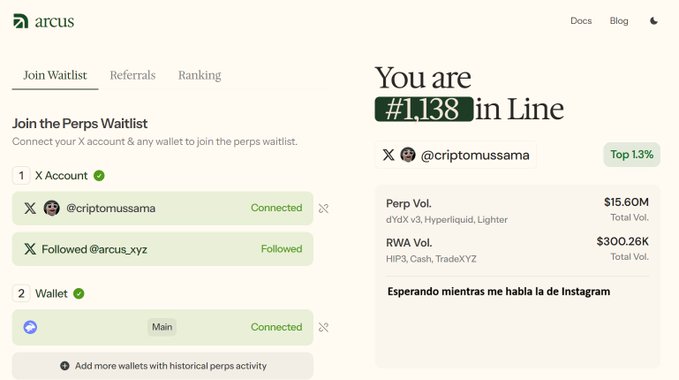Click avatar in connected X account row
Viewport: 679px width, 380px height.
pyautogui.click(x=52, y=208)
